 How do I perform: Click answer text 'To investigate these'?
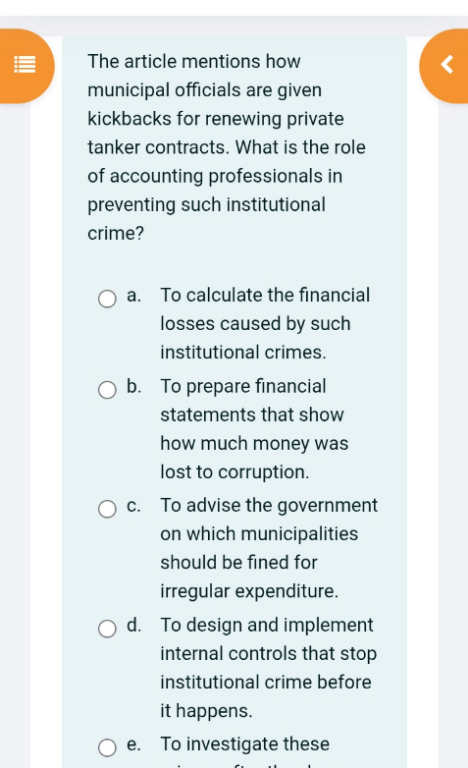coord(245,744)
